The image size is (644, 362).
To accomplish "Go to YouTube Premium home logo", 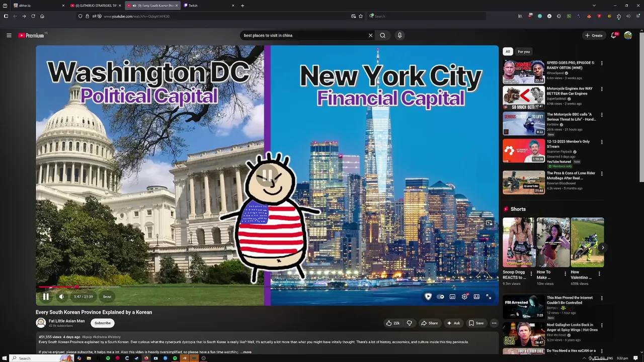I will 32,35.
